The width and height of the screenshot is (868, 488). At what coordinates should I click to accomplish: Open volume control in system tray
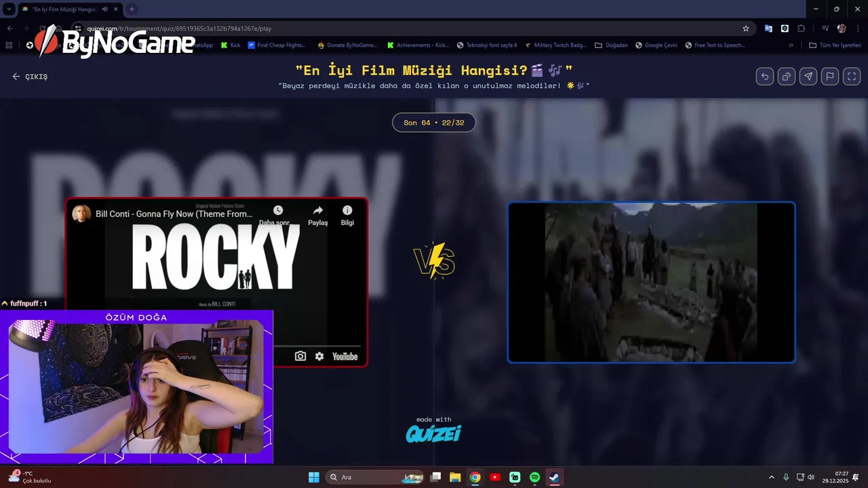point(811,477)
